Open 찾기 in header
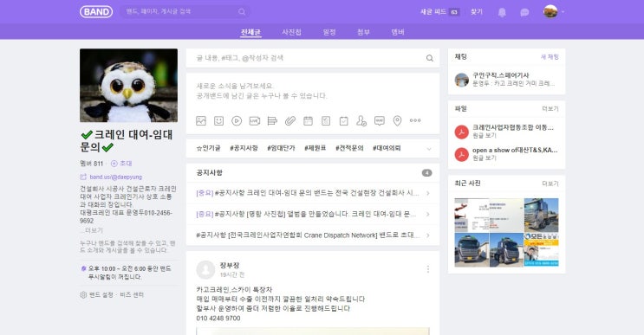Image resolution: width=644 pixels, height=335 pixels. [x=477, y=12]
